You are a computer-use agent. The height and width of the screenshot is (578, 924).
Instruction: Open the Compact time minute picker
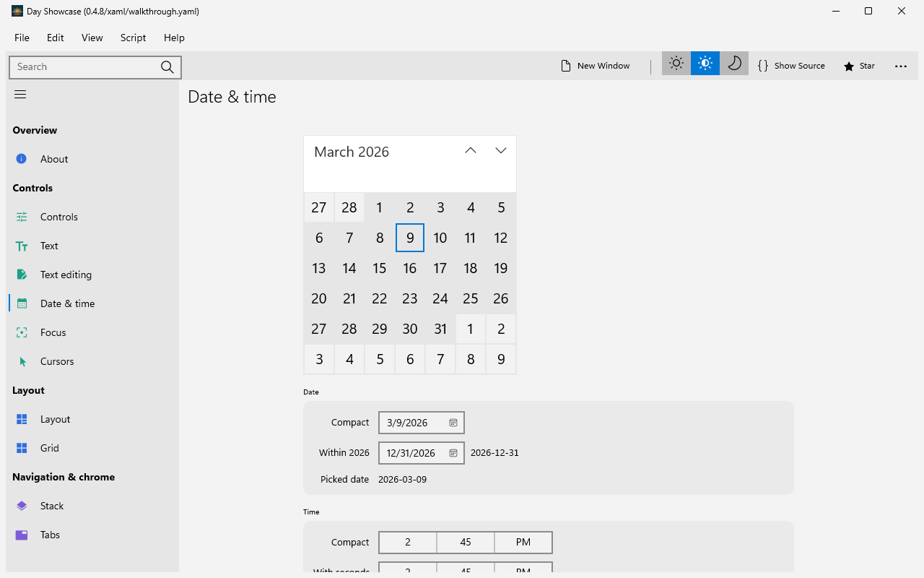tap(466, 543)
